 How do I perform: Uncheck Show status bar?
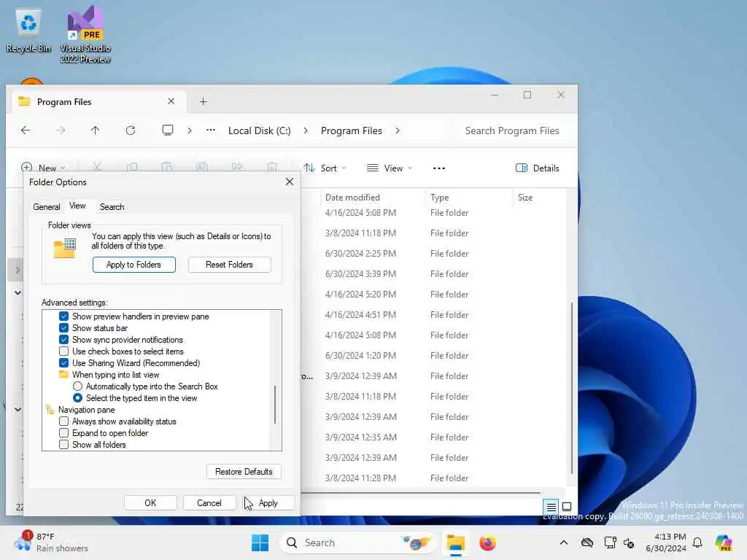[63, 328]
